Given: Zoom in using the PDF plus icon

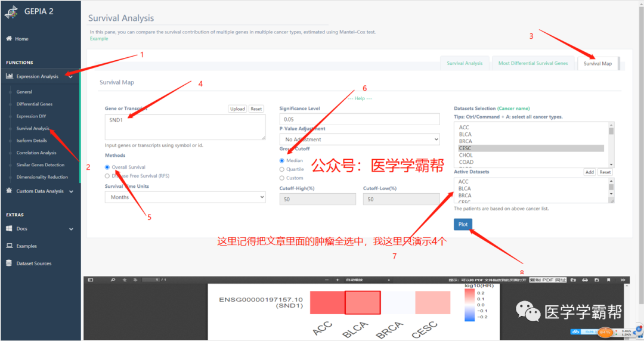Looking at the screenshot, I should coord(338,280).
